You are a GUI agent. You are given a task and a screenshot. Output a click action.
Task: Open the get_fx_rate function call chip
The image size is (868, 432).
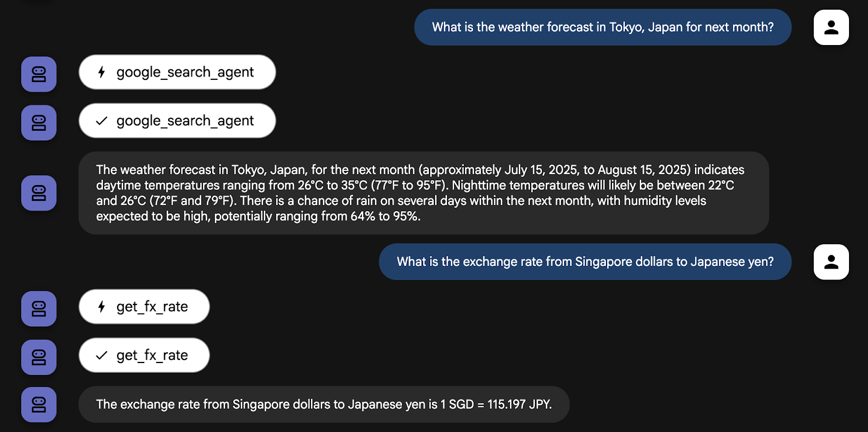tap(144, 307)
